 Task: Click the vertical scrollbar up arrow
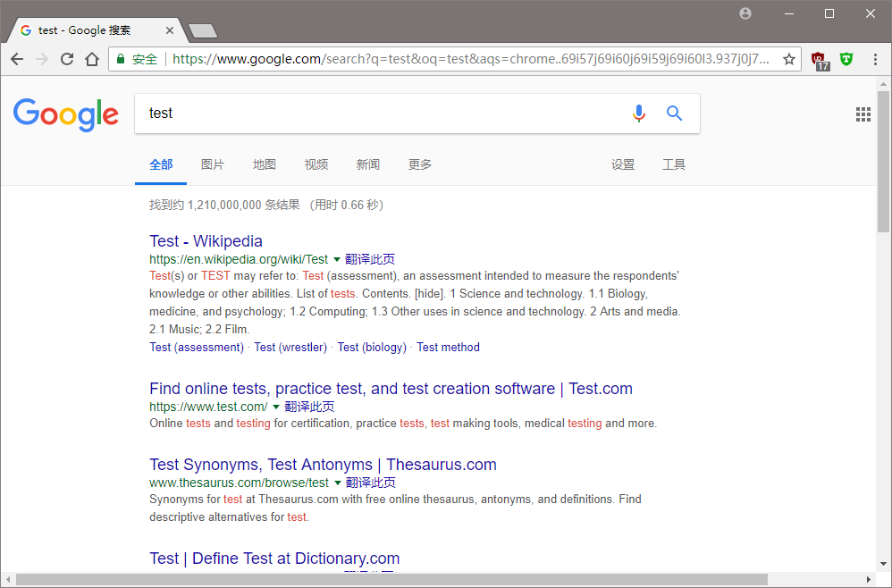pyautogui.click(x=883, y=84)
